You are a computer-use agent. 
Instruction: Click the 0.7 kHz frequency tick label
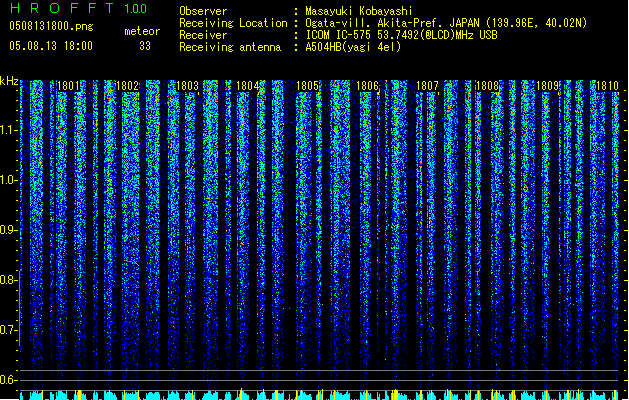tap(8, 330)
